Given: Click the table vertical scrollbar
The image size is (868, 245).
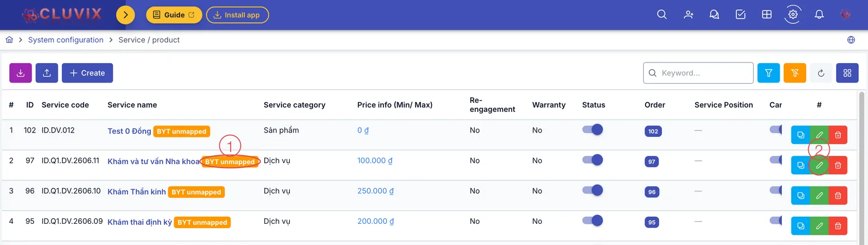Looking at the screenshot, I should tap(862, 168).
